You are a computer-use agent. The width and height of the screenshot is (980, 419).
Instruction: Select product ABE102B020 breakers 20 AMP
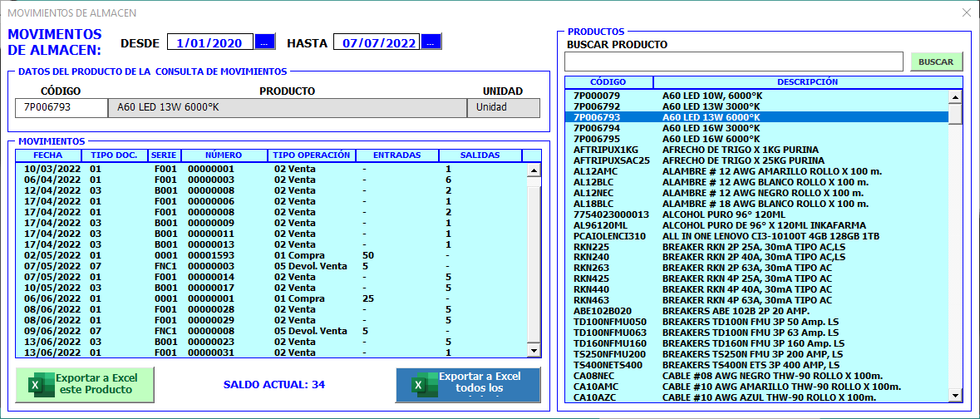coord(757,311)
